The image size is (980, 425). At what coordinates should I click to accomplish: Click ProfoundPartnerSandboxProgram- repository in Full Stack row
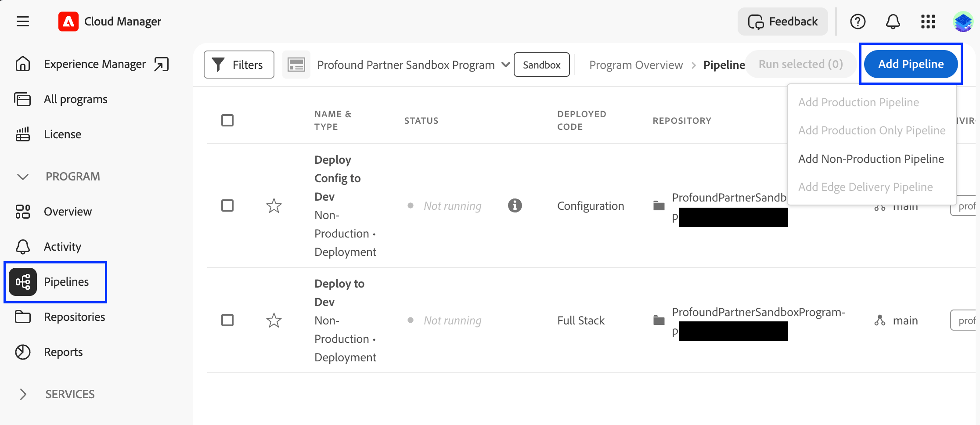tap(758, 312)
